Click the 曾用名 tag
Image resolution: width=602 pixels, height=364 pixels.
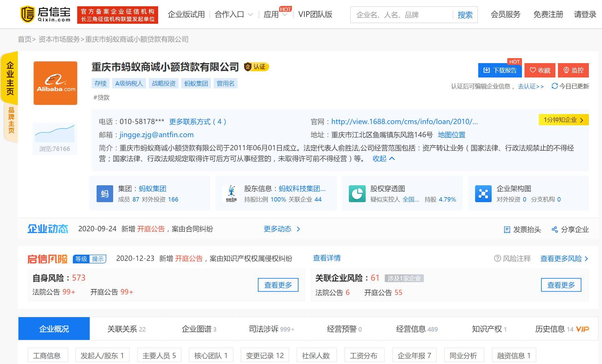click(x=225, y=83)
